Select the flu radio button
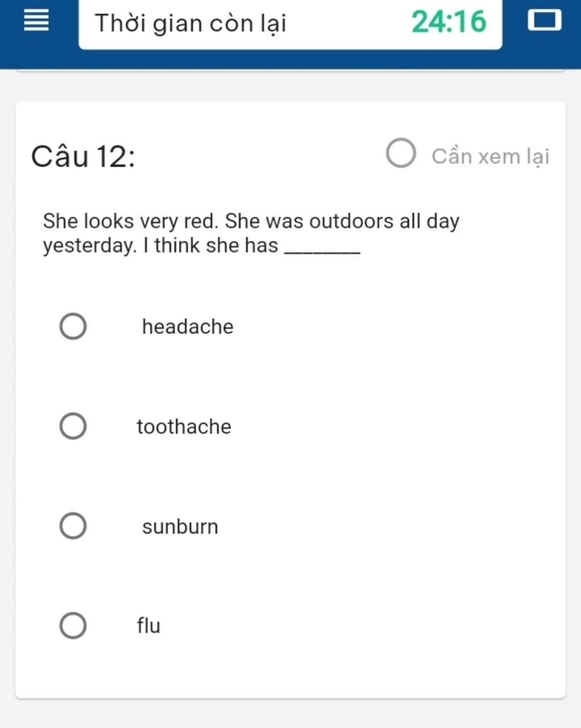The width and height of the screenshot is (581, 728). tap(73, 626)
